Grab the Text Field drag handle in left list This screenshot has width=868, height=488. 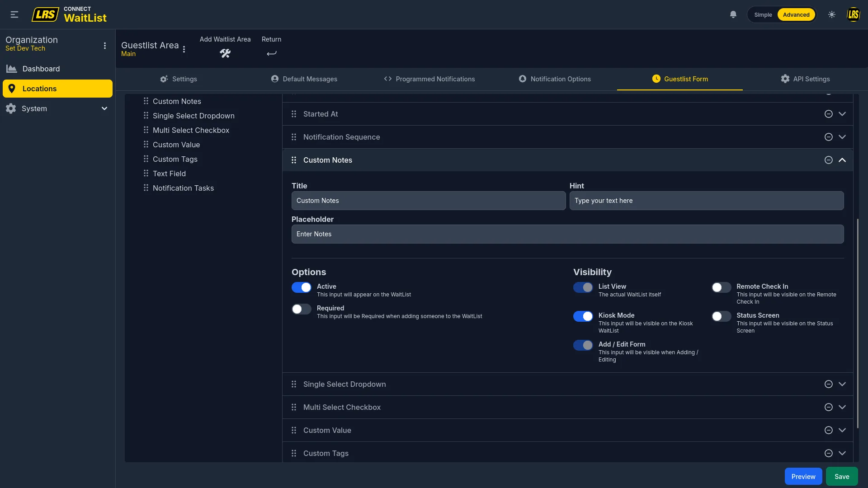coord(146,173)
